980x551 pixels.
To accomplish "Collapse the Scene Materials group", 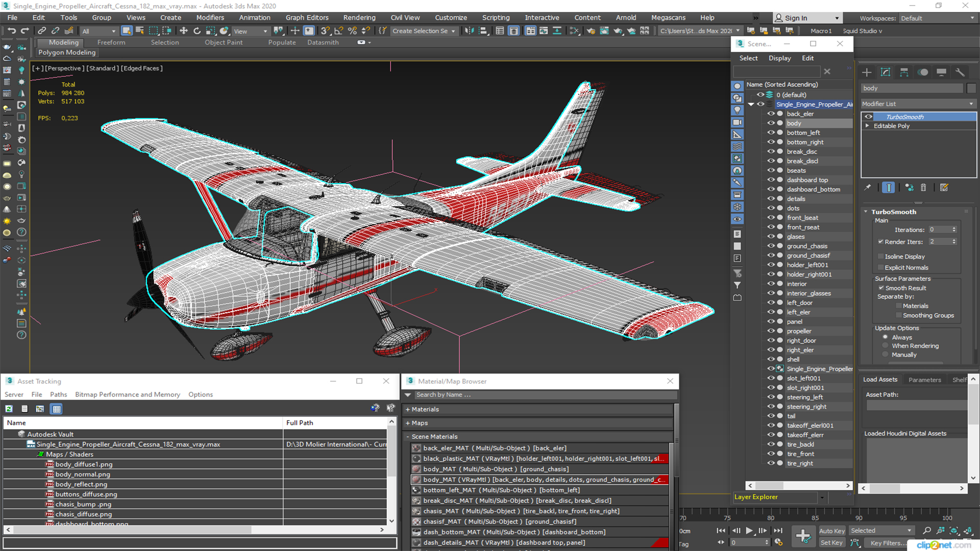I will [x=408, y=437].
